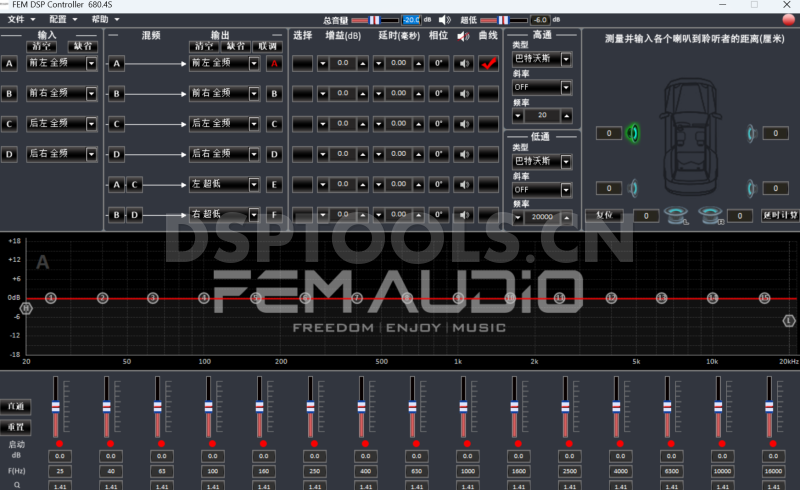Toggle select box for output A row
The width and height of the screenshot is (800, 490).
(302, 64)
